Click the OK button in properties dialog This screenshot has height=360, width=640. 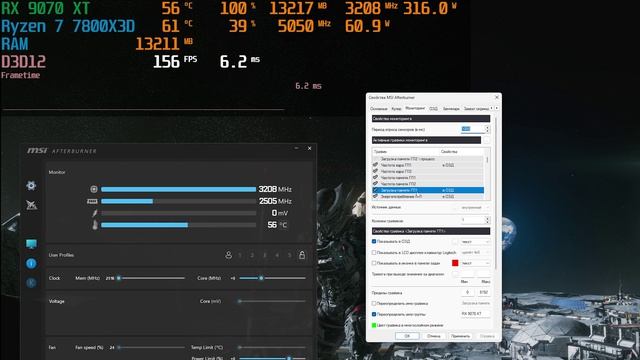[x=407, y=336]
